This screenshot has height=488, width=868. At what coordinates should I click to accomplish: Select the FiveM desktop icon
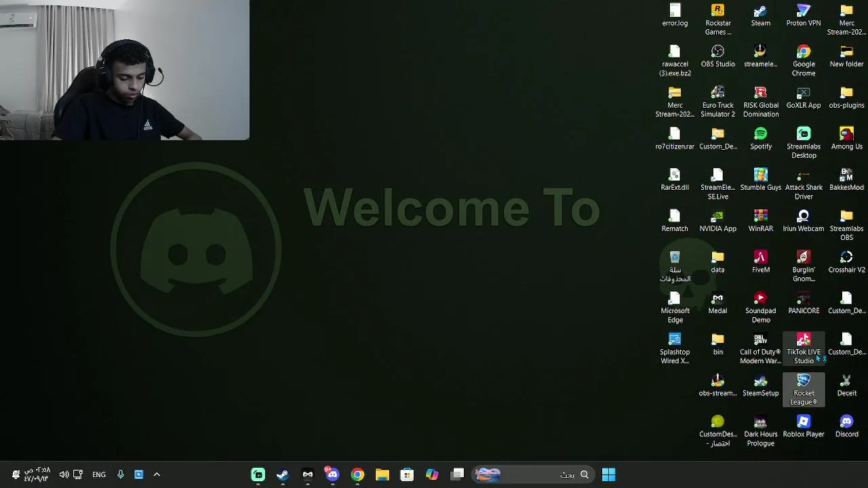click(761, 262)
